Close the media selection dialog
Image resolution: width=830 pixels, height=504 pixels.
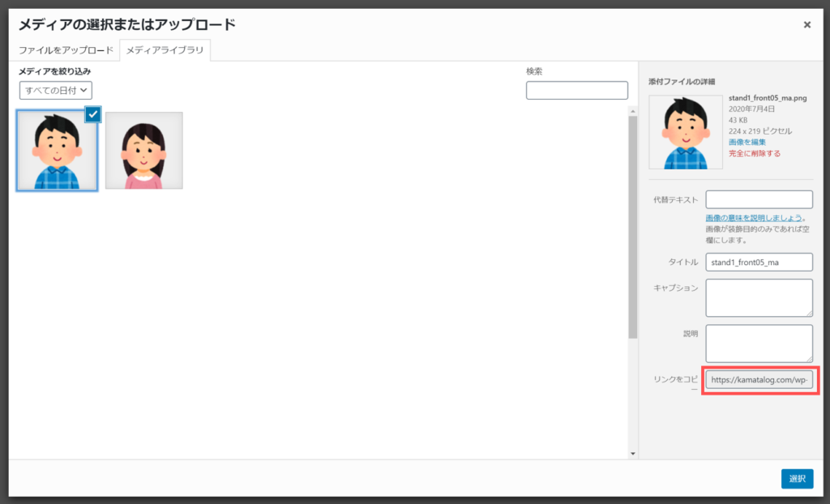point(806,25)
